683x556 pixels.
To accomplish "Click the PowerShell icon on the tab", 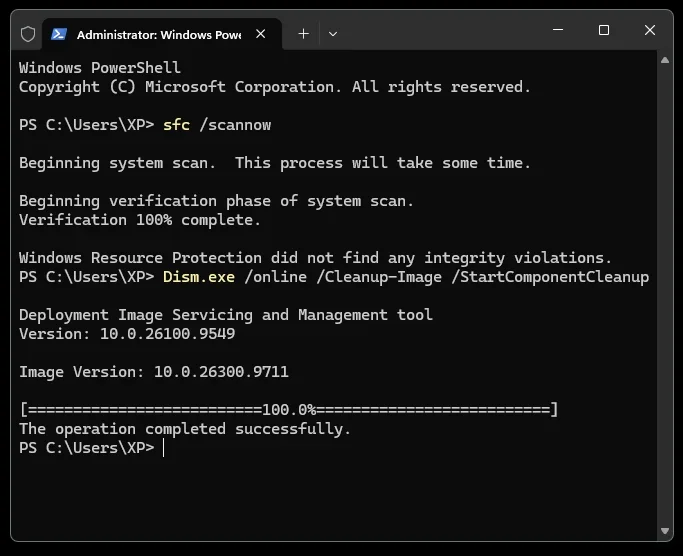I will coord(59,34).
